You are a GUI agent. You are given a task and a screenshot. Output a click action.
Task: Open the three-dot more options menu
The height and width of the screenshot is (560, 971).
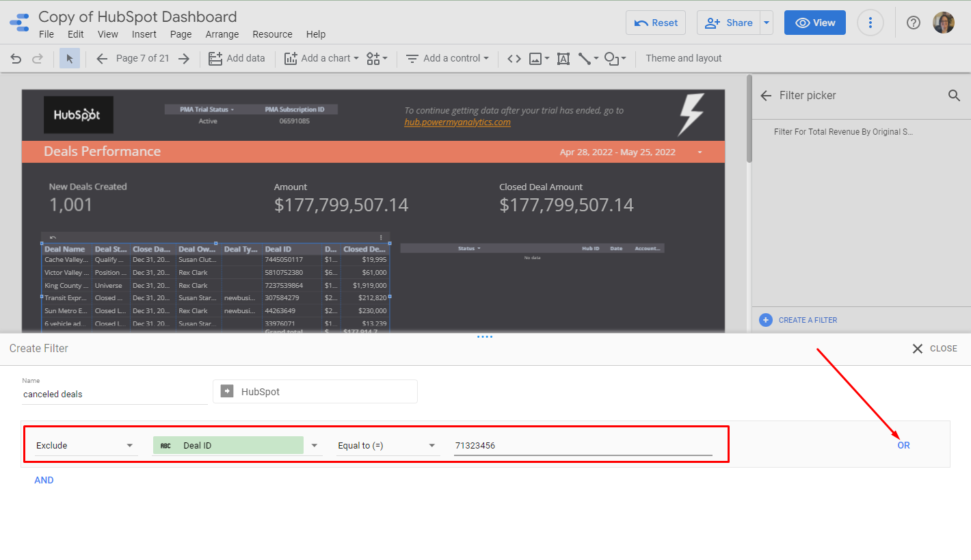870,23
